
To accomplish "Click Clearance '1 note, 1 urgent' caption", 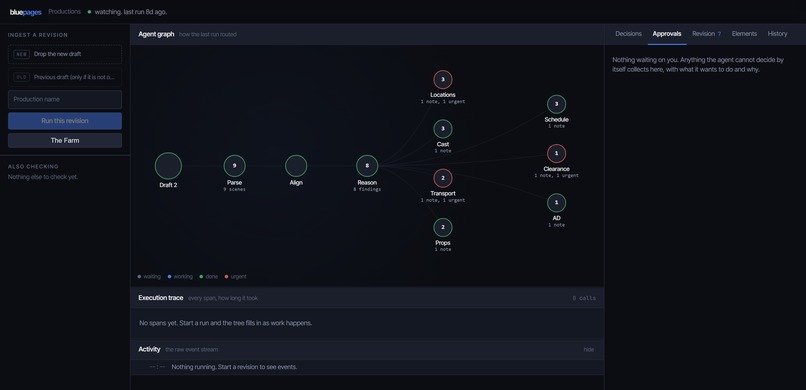I will click(x=556, y=176).
